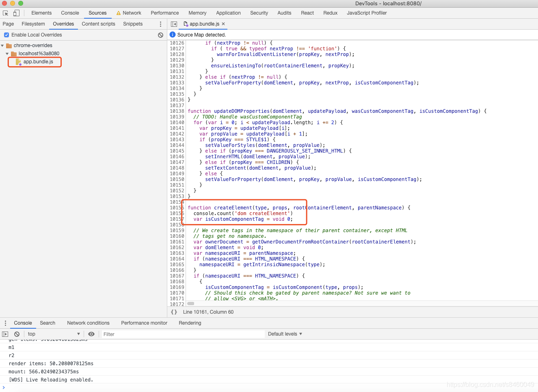Pretty print the source with braces icon
The height and width of the screenshot is (392, 538).
point(174,312)
